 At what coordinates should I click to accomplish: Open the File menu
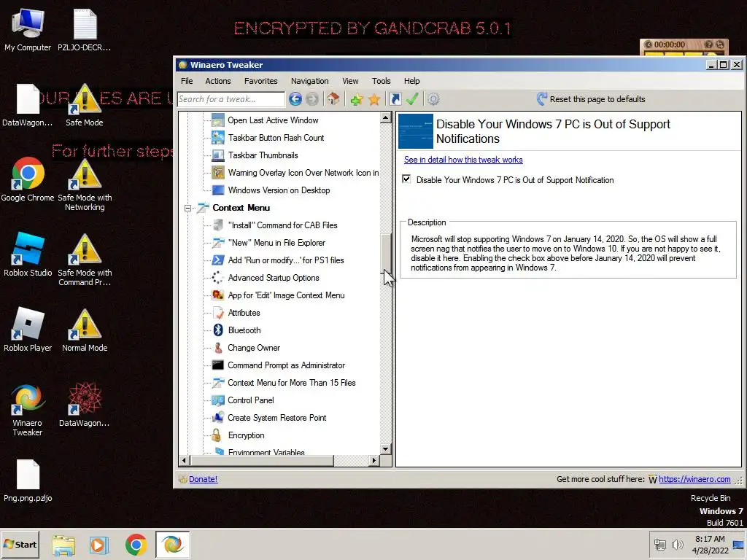click(187, 81)
